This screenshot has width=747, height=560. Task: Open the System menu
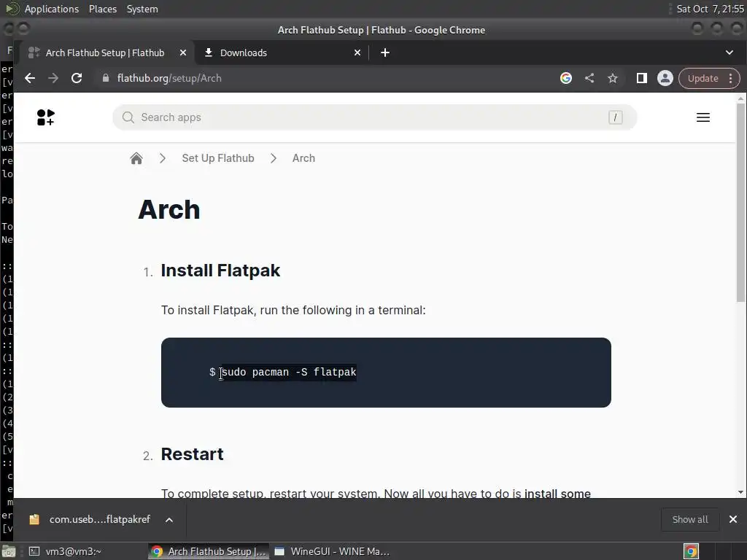coord(142,9)
